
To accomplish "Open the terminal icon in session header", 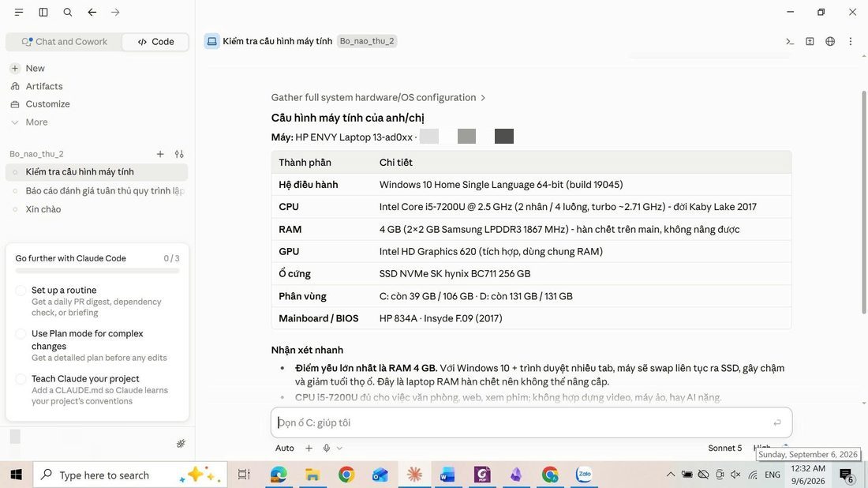I will (790, 42).
